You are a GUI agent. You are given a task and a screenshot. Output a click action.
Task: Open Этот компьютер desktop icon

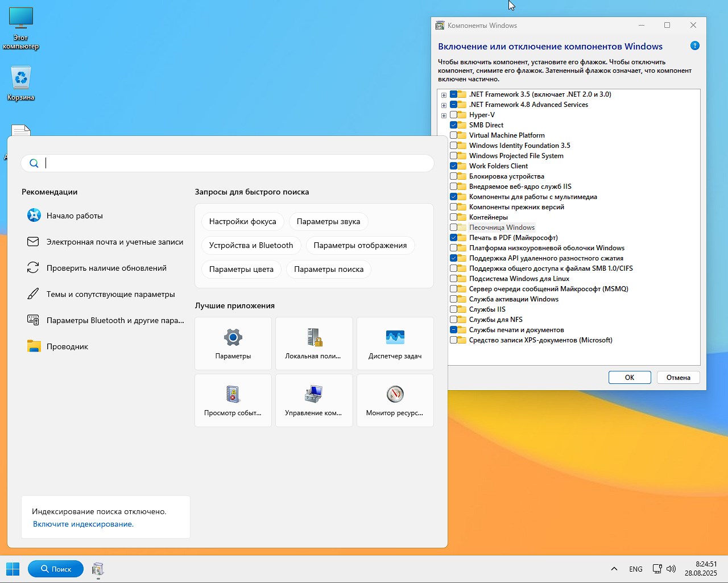[x=21, y=28]
